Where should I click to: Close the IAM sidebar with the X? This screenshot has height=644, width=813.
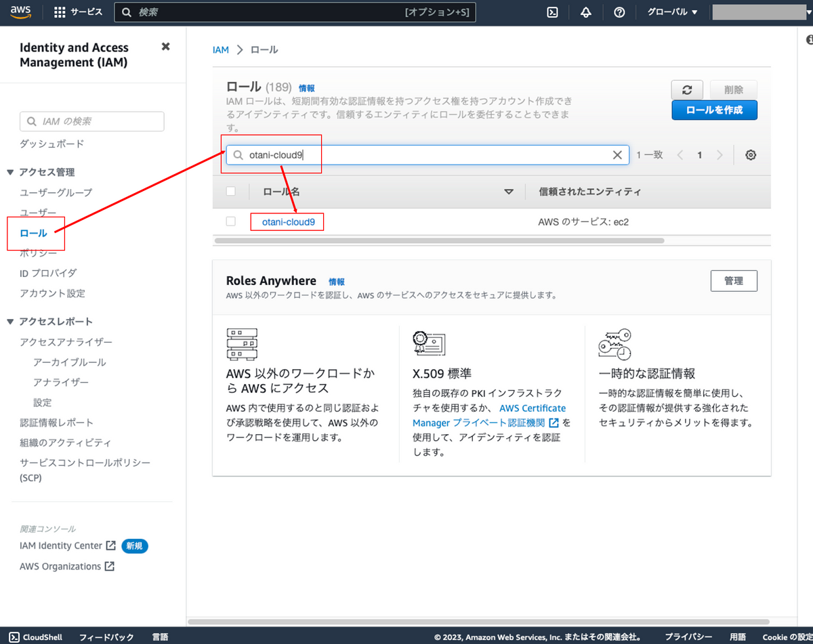pyautogui.click(x=165, y=47)
